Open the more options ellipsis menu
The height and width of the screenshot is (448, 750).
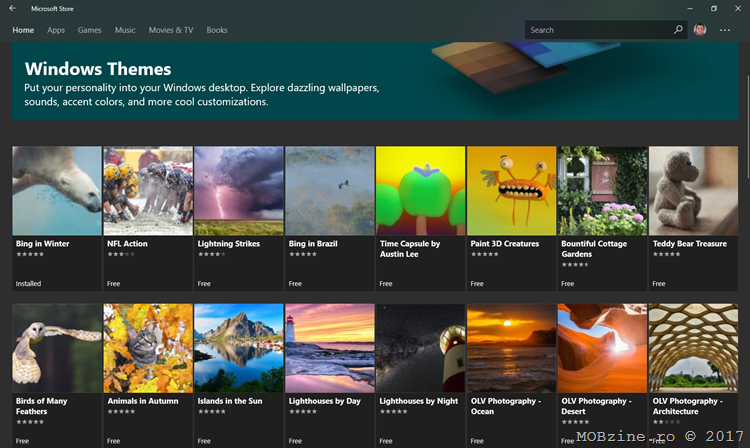pyautogui.click(x=725, y=30)
